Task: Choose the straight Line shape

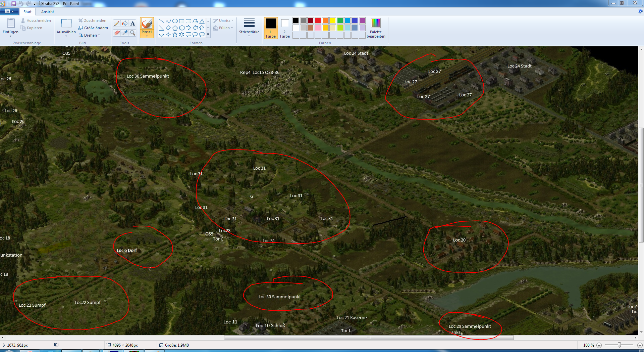Action: [x=161, y=21]
